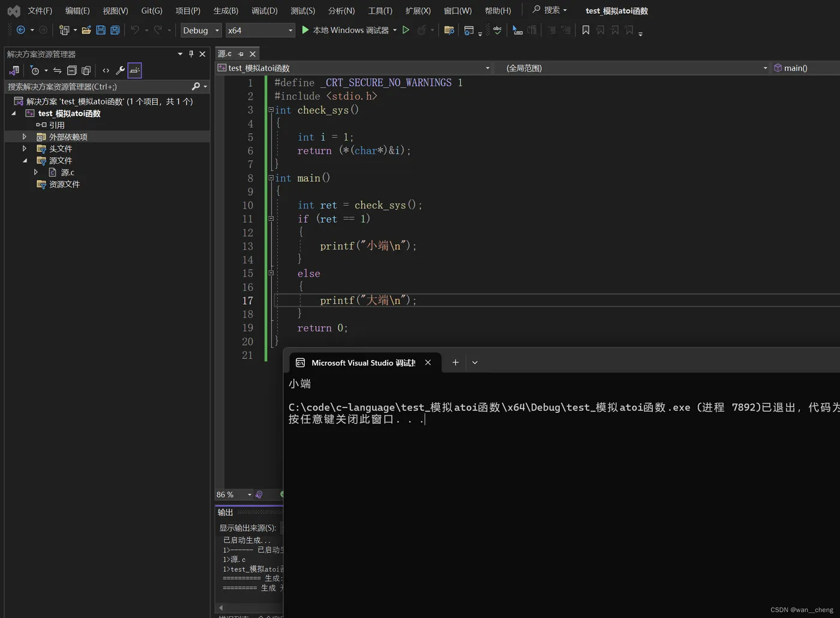Screen dimensions: 840x618
Task: Start without debugging using hollow green play icon
Action: 406,30
